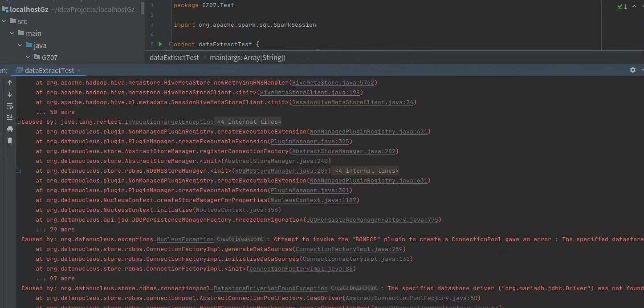The image size is (644, 308).
Task: Toggle scroll to end of console
Action: coord(10,118)
